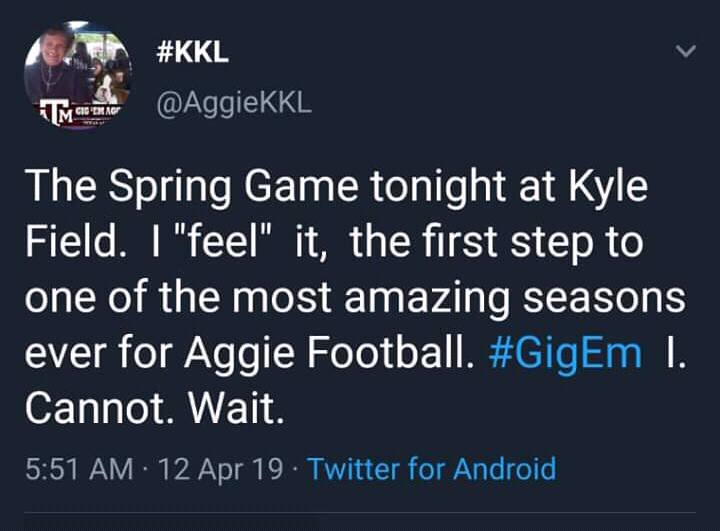The image size is (720, 531).
Task: Follow the Twitter for Android source link
Action: point(431,468)
